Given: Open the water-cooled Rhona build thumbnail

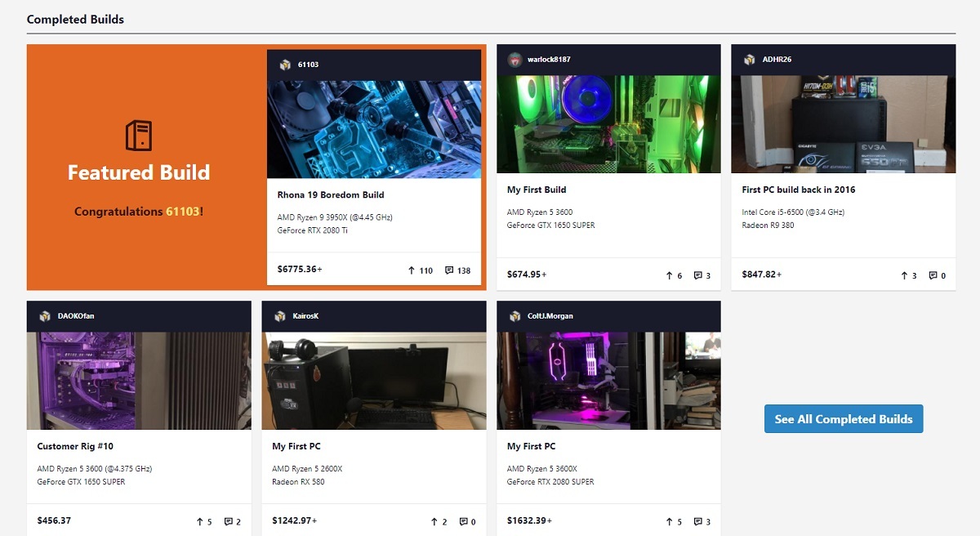Looking at the screenshot, I should (374, 129).
